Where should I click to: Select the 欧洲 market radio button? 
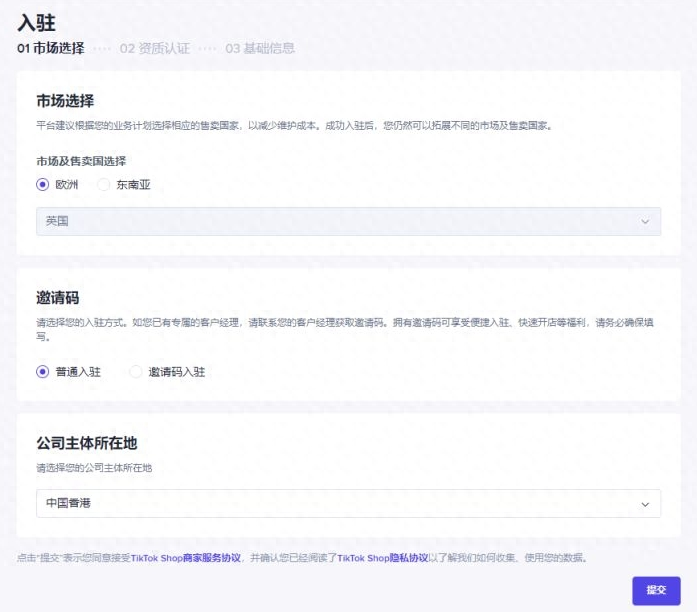click(43, 184)
